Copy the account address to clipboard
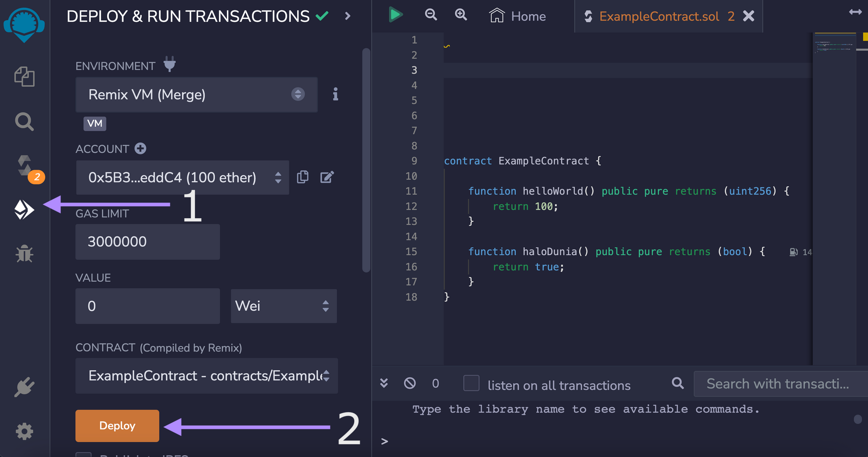 click(x=302, y=177)
